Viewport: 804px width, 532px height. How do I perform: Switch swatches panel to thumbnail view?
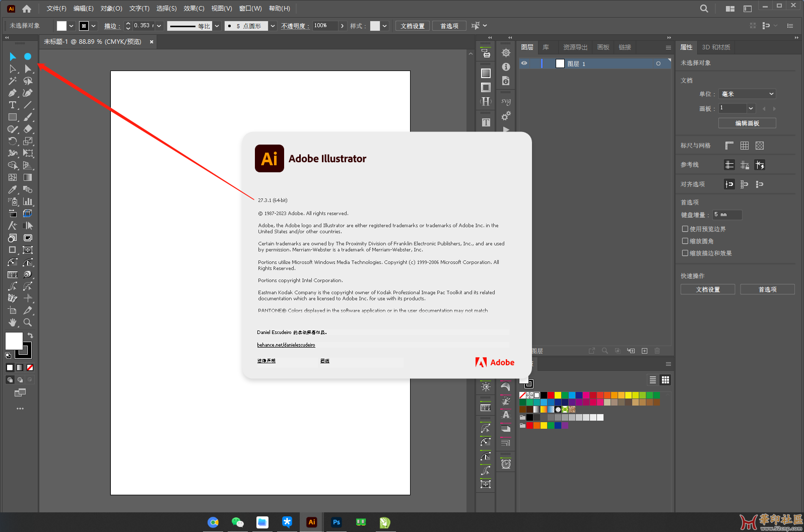pos(665,380)
